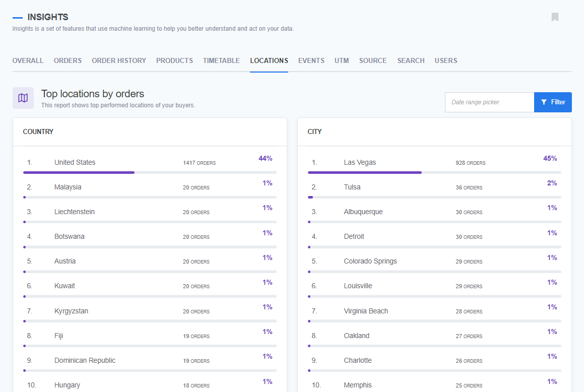Viewport: 584px width, 392px height.
Task: Click the funnel icon in Filter button
Action: coord(544,102)
